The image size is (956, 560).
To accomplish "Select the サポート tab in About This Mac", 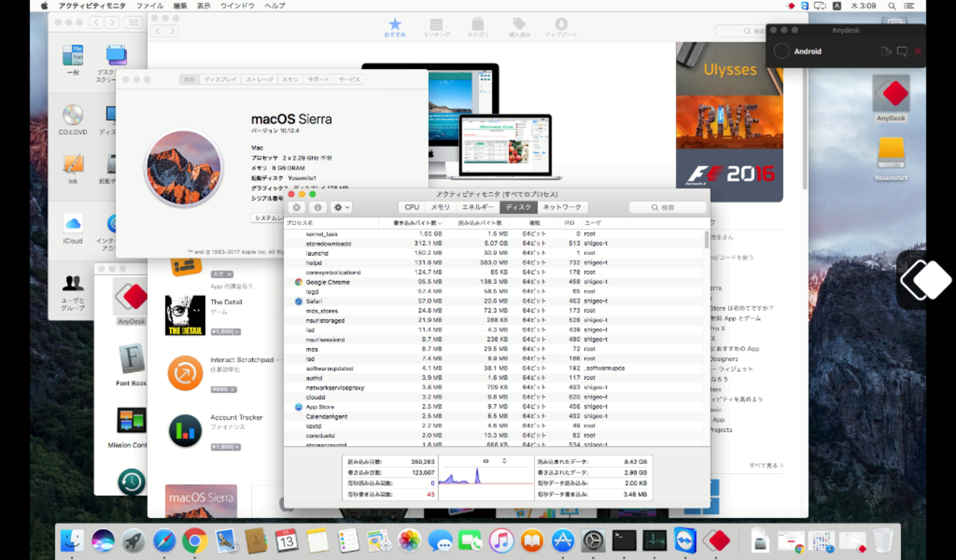I will tap(318, 79).
